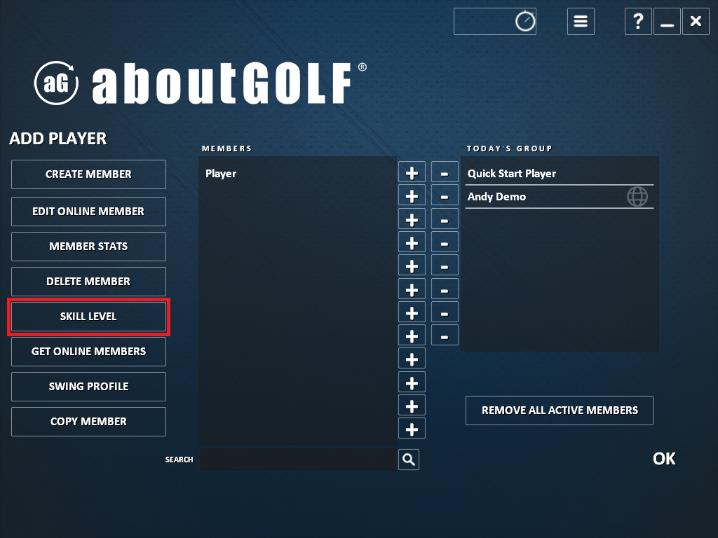Screen dimensions: 718x538
Task: View Member Stats
Action: click(88, 246)
